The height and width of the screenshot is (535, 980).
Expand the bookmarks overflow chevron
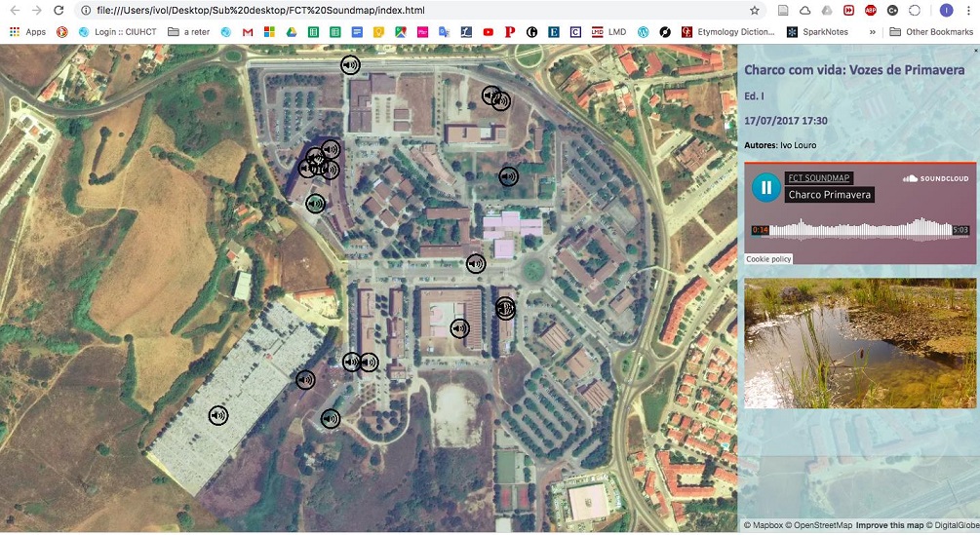point(872,32)
